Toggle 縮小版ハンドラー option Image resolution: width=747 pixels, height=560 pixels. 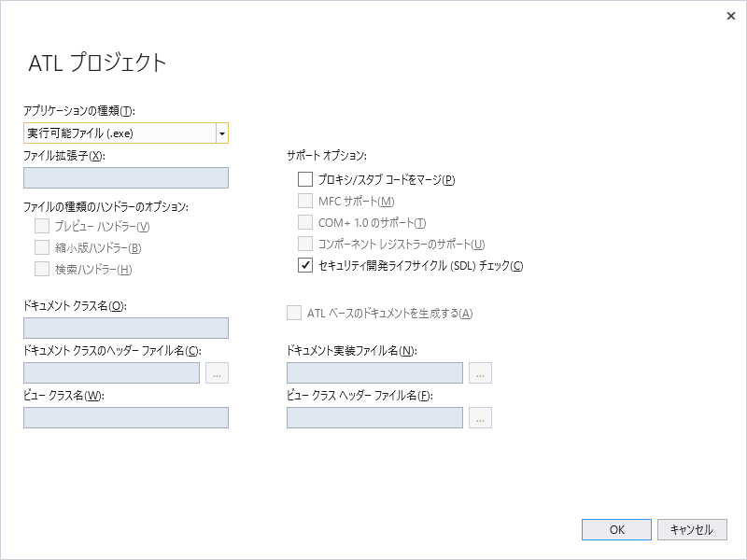[x=41, y=246]
